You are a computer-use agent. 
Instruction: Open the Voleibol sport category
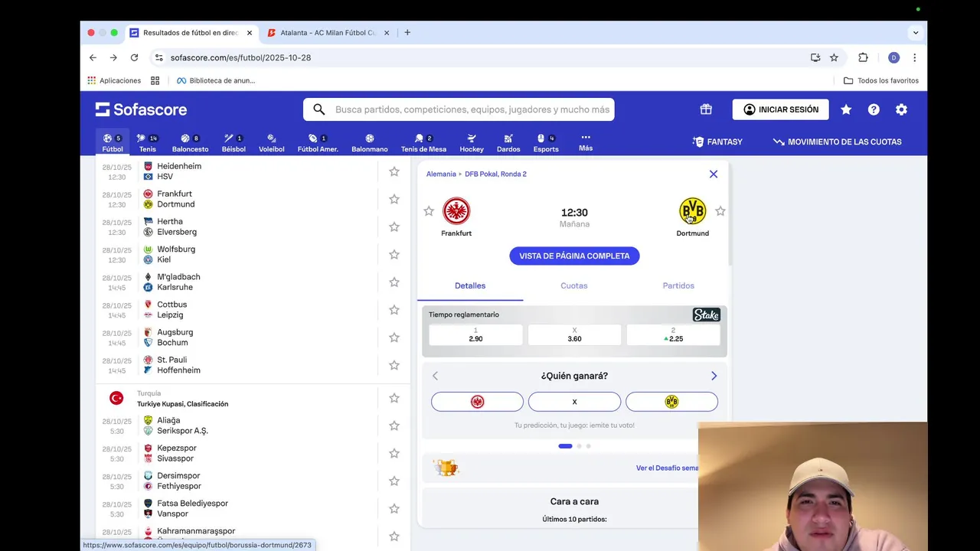271,142
